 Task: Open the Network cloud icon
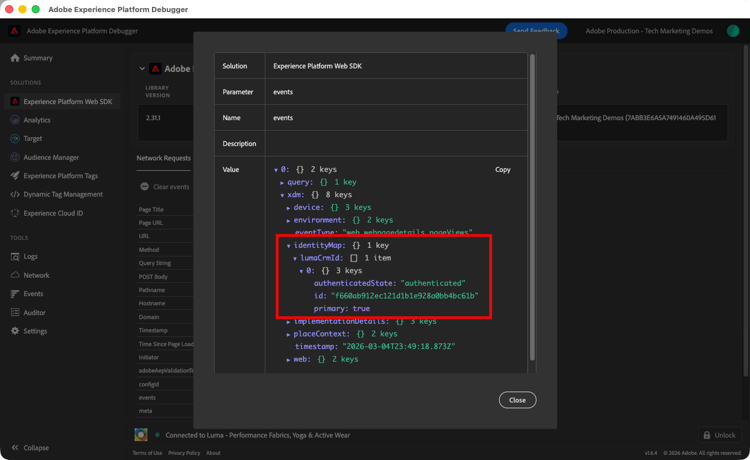click(x=15, y=275)
